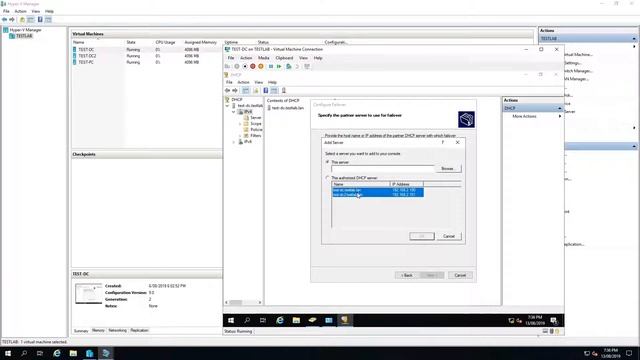Expand the Scope node in DHCP tree

tap(240, 124)
